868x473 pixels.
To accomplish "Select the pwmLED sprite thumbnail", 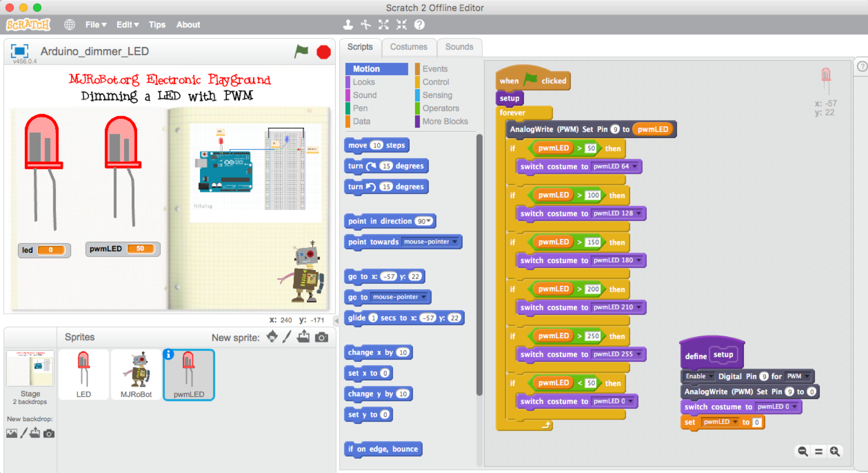I will 188,374.
